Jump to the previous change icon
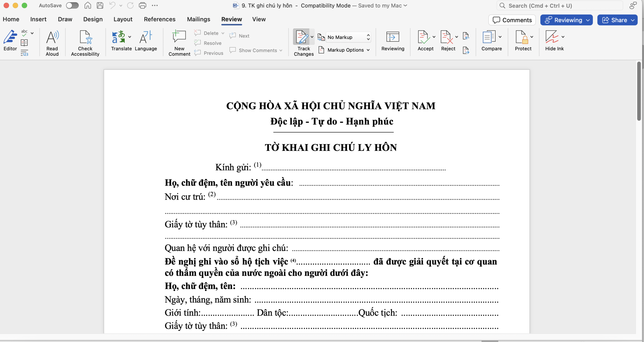Screen dimensions: 644x342 click(x=466, y=36)
